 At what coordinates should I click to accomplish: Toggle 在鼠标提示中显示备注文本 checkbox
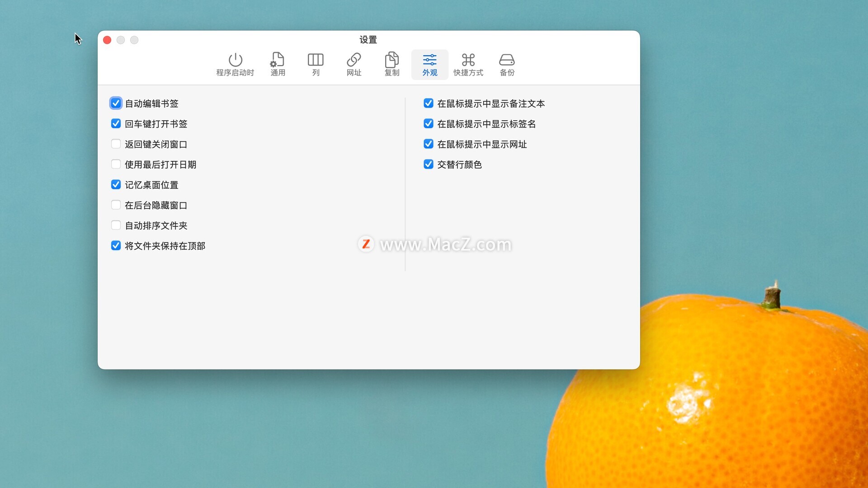point(428,103)
